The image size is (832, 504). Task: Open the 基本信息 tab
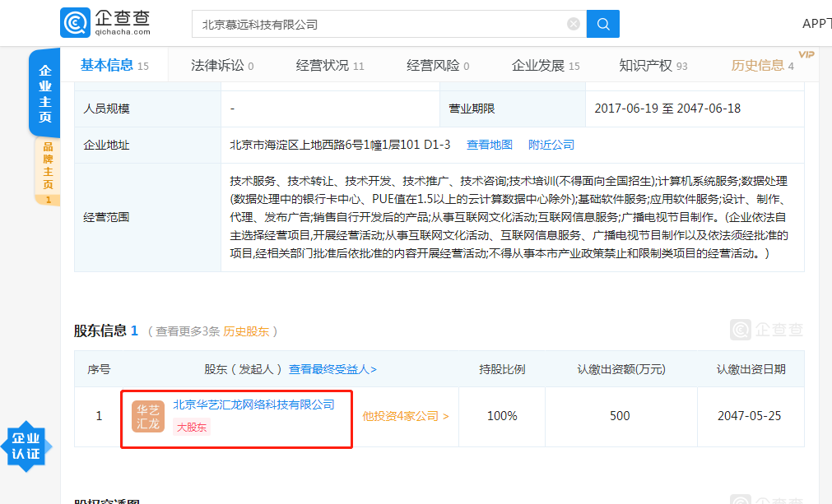pyautogui.click(x=114, y=65)
